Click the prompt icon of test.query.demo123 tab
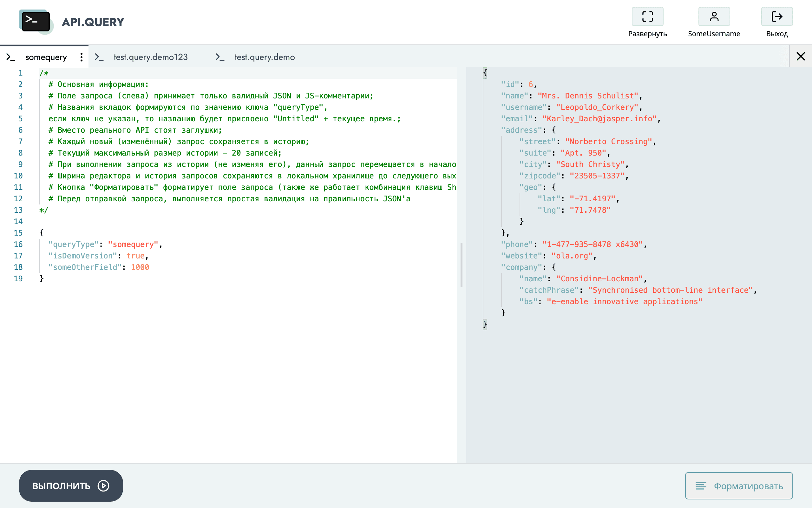Screen dimensions: 812x508 click(x=99, y=57)
